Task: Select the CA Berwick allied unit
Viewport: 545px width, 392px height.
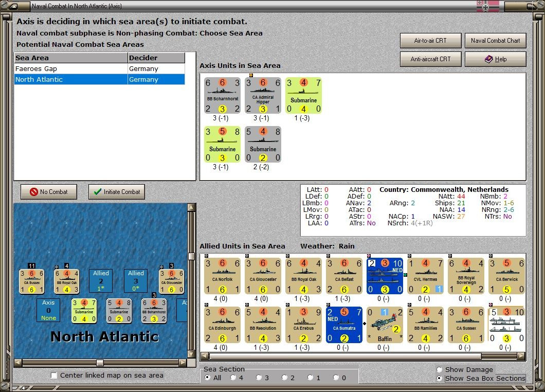Action: pyautogui.click(x=507, y=276)
